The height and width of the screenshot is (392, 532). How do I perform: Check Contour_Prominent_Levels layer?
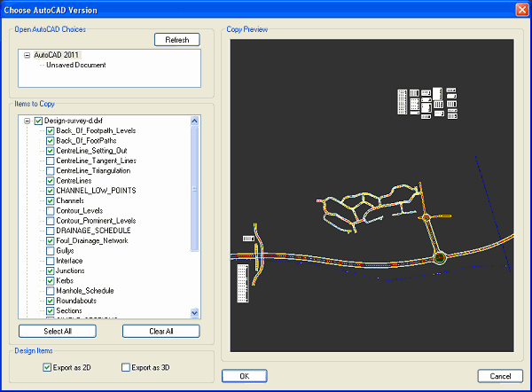(x=51, y=221)
